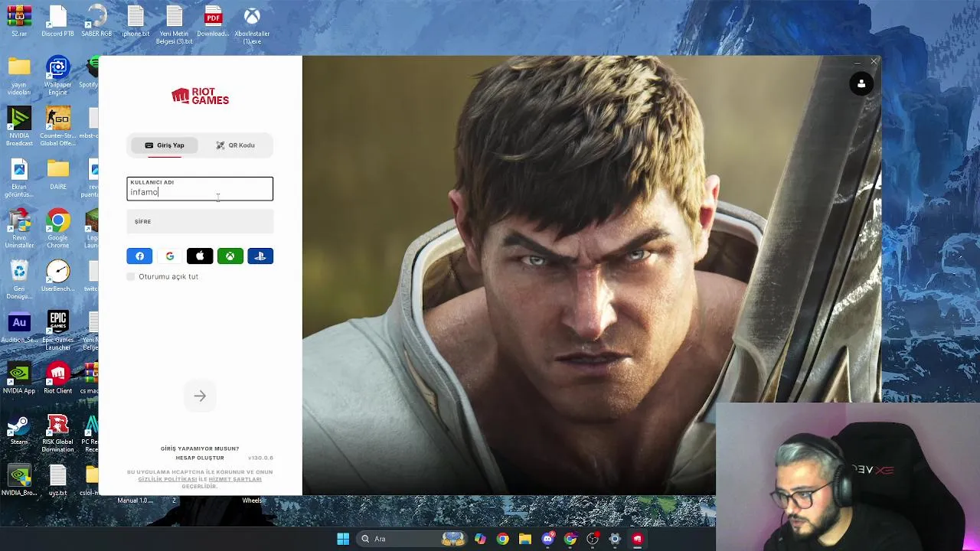
Task: Enable the Oturumu açık tut checkbox
Action: point(131,276)
